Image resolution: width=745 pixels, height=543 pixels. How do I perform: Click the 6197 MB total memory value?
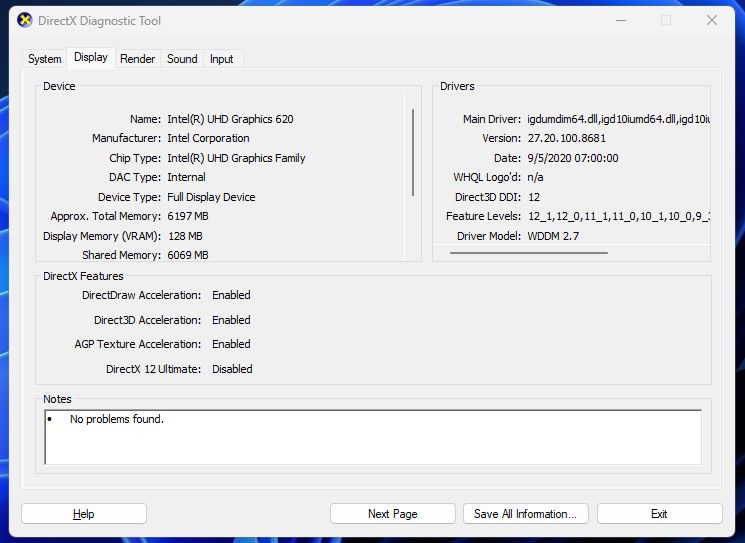tap(188, 216)
